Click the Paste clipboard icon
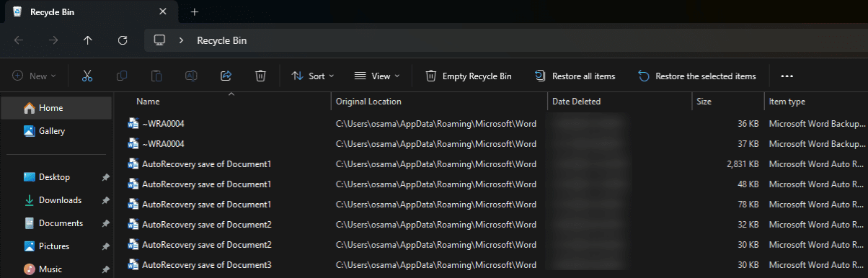Viewport: 868px width, 278px height. pos(156,76)
